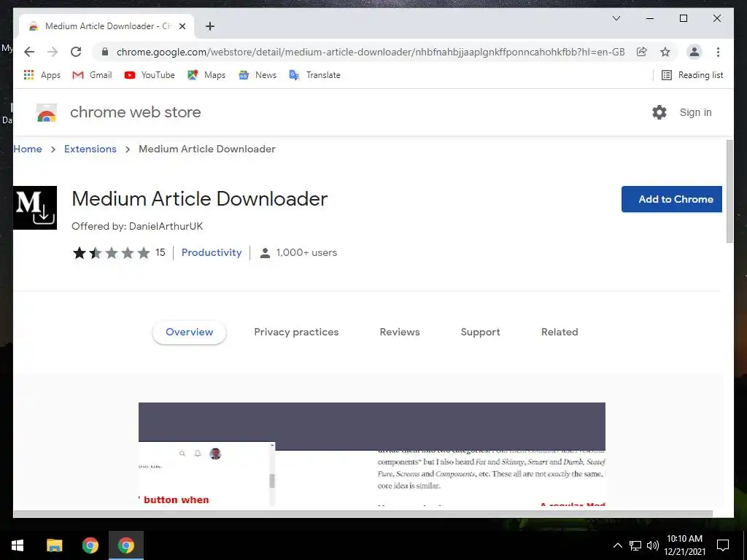Open Maps bookmark
Viewport: 747px width, 560px height.
206,75
